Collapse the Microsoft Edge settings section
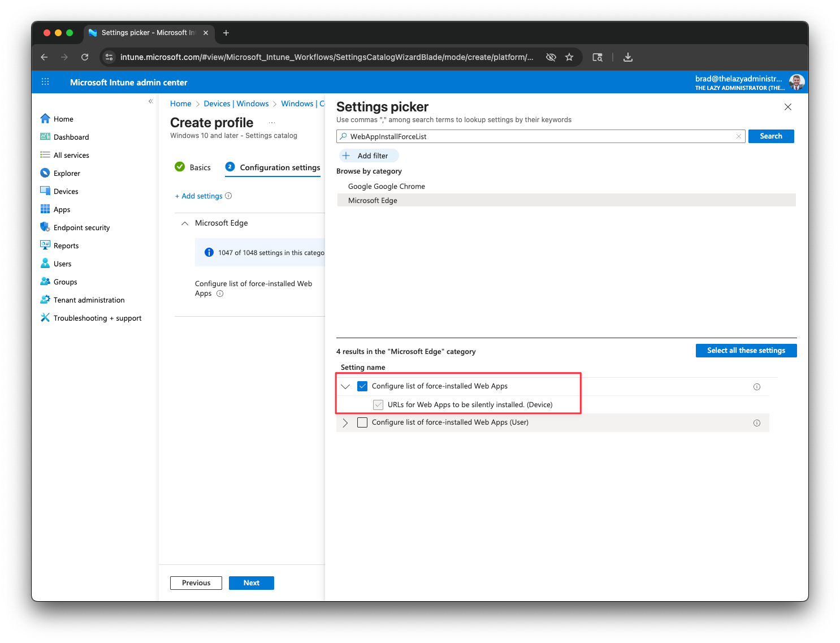840x643 pixels. tap(185, 223)
